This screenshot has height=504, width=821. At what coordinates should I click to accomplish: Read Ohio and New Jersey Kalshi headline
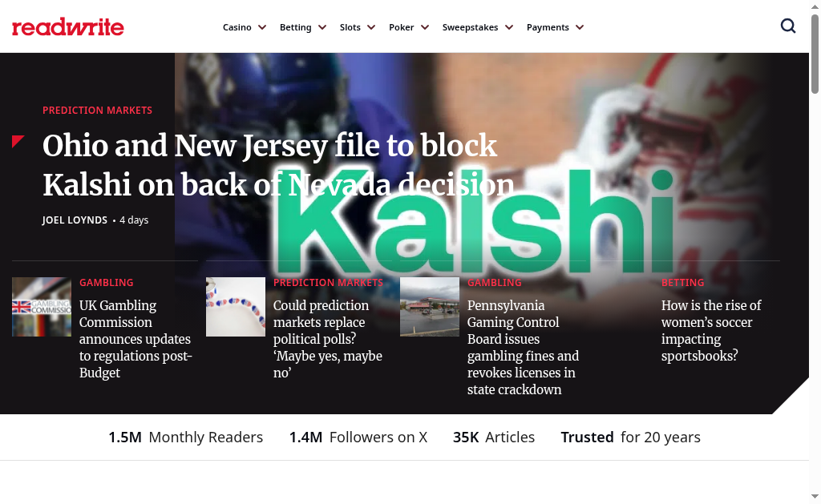[278, 165]
